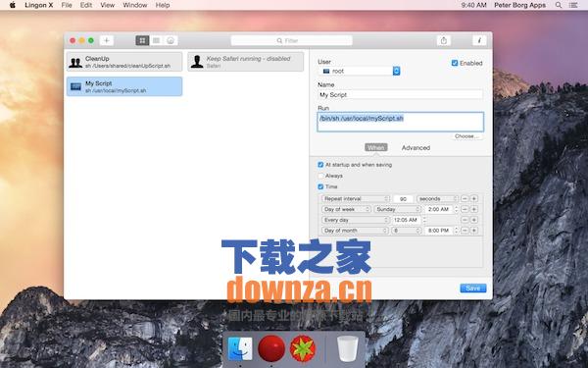Remove the Repeat interval row with its minus button
This screenshot has width=588, height=368.
(x=465, y=198)
